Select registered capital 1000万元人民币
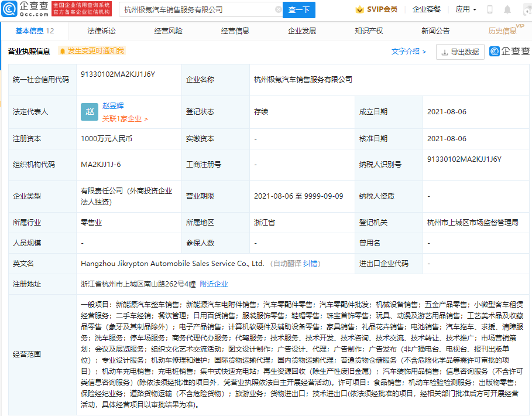Viewport: 532px width, 416px height. click(x=107, y=138)
